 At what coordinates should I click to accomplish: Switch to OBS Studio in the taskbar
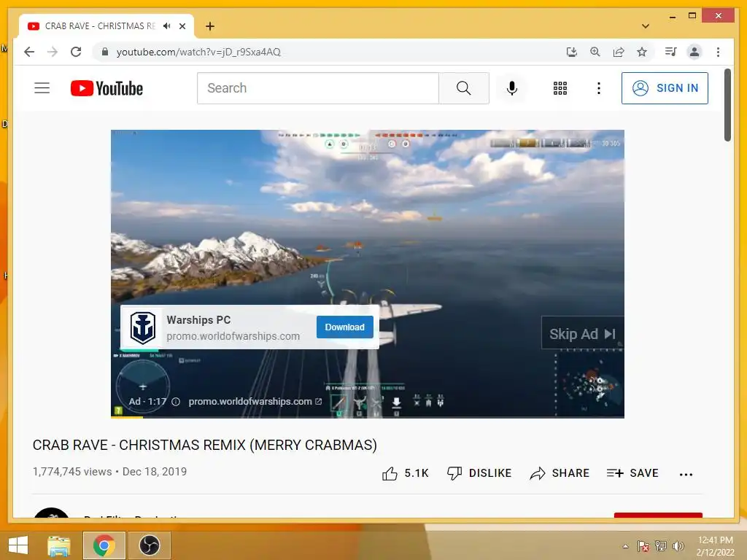149,545
